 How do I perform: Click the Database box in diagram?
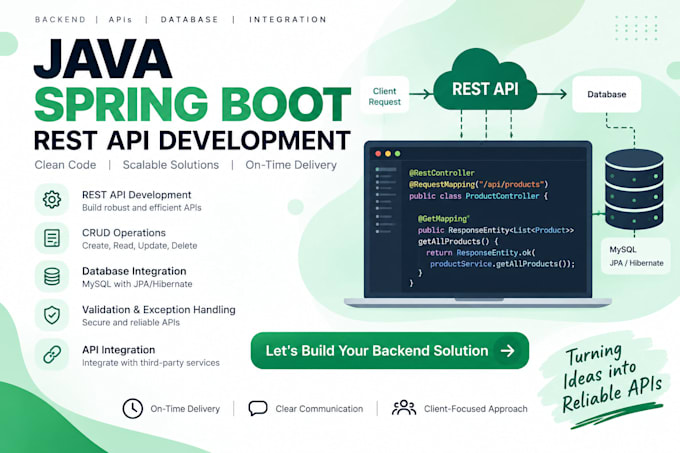coord(607,94)
